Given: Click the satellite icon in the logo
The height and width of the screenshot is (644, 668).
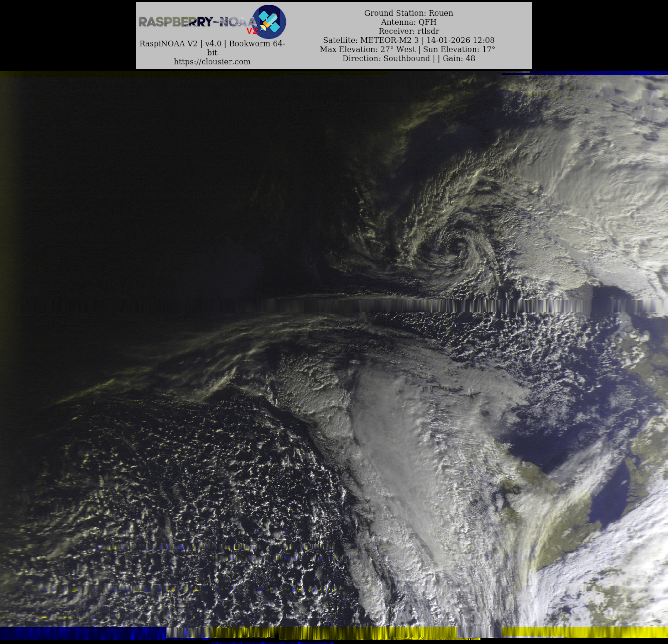Looking at the screenshot, I should (269, 21).
